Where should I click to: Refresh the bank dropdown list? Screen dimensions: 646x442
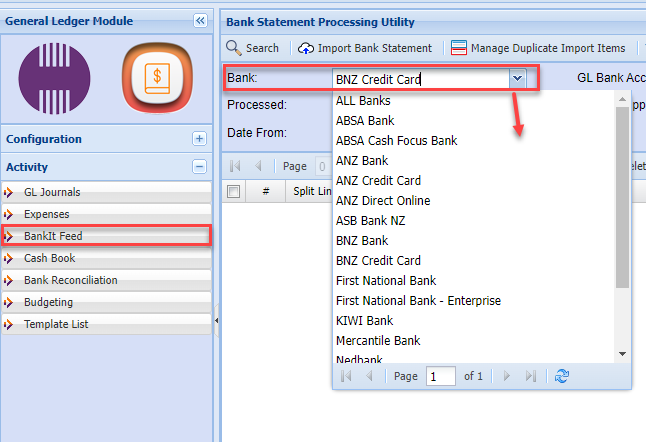pos(562,376)
